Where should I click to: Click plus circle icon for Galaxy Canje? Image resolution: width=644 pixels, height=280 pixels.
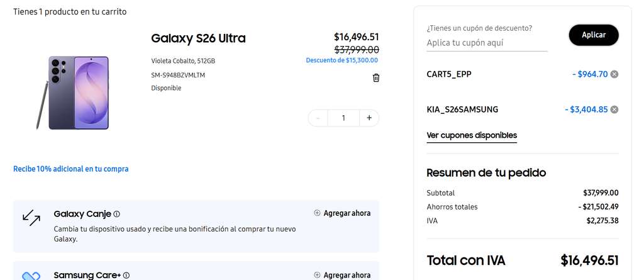click(x=317, y=213)
